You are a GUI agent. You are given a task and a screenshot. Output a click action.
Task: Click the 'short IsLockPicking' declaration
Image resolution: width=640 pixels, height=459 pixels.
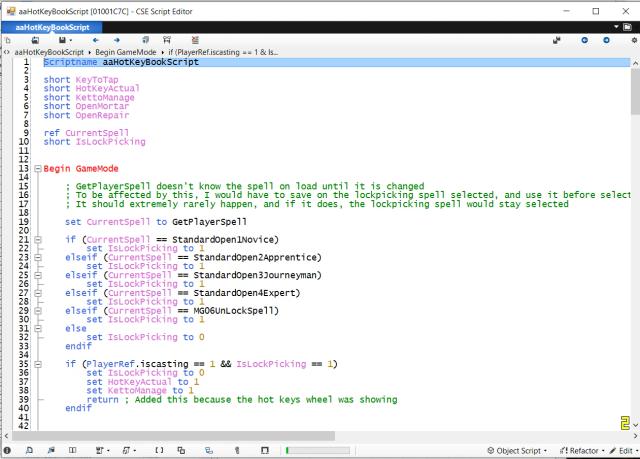pos(94,142)
